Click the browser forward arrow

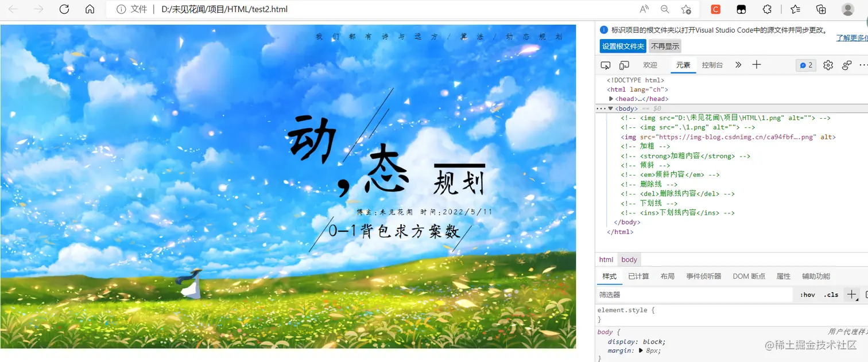(39, 9)
